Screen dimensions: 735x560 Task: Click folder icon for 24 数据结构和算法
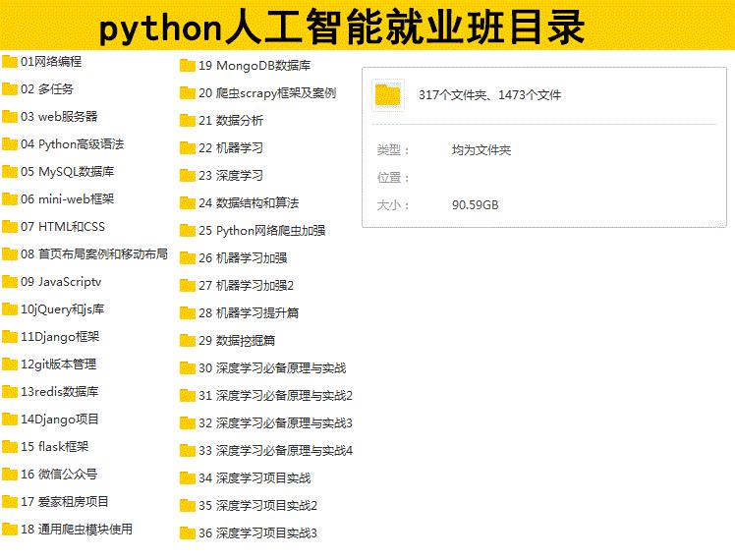tap(188, 203)
